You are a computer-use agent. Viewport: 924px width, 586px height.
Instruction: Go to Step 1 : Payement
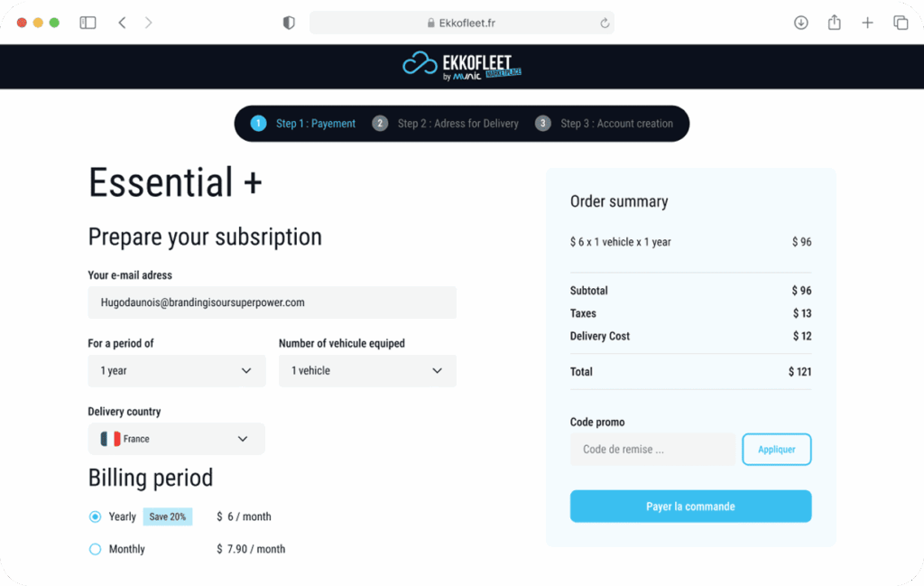coord(303,123)
